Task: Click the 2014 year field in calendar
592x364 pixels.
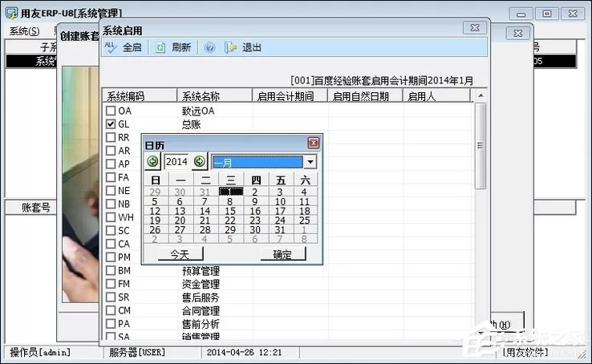Action: (x=176, y=162)
